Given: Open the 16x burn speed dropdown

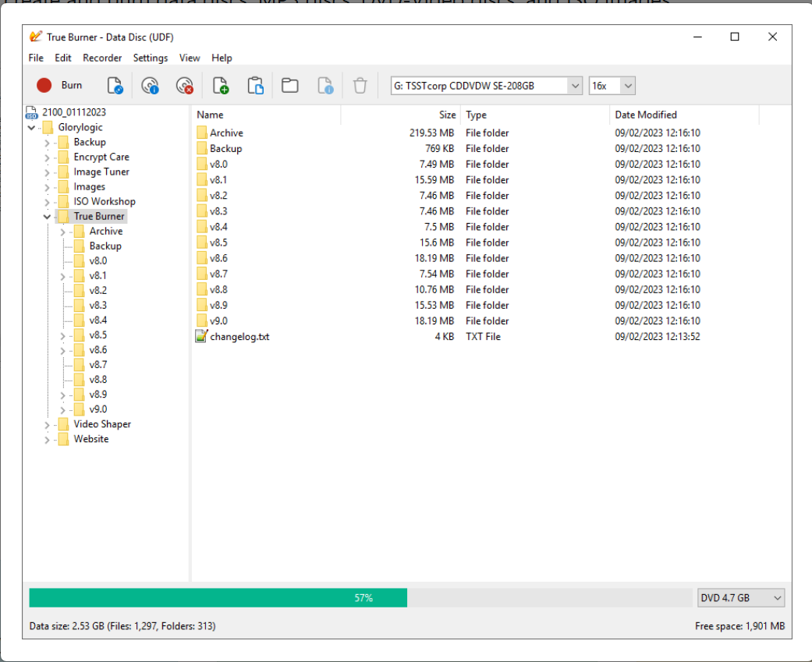Looking at the screenshot, I should click(x=628, y=86).
